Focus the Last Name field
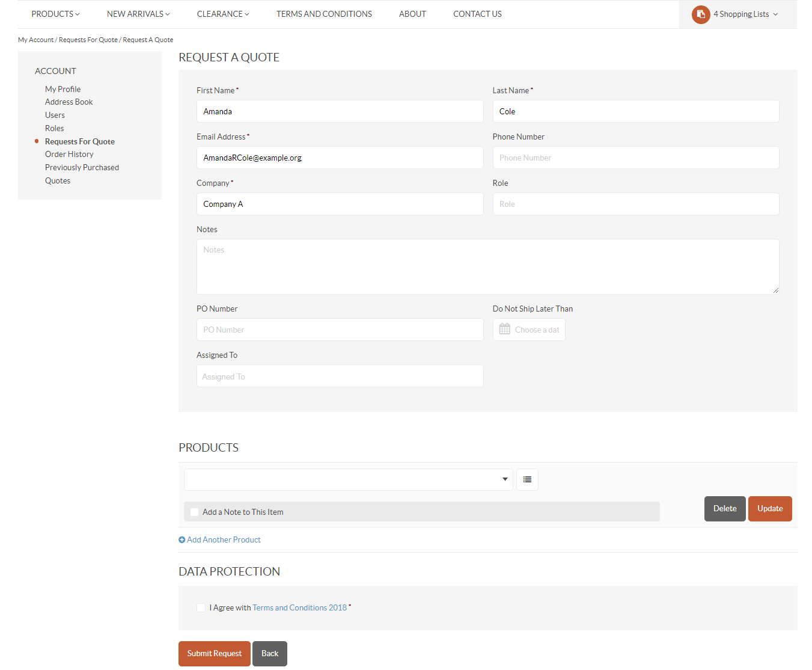This screenshot has height=670, width=812. pyautogui.click(x=636, y=111)
